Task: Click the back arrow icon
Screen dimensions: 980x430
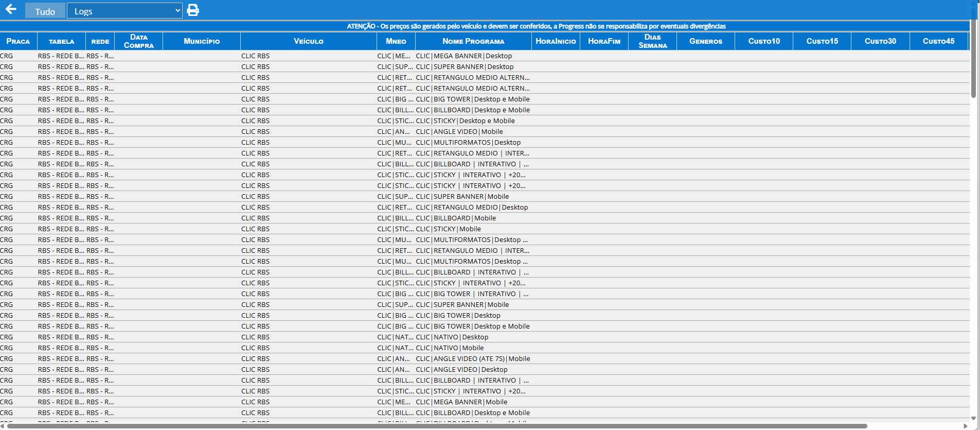Action: 11,10
